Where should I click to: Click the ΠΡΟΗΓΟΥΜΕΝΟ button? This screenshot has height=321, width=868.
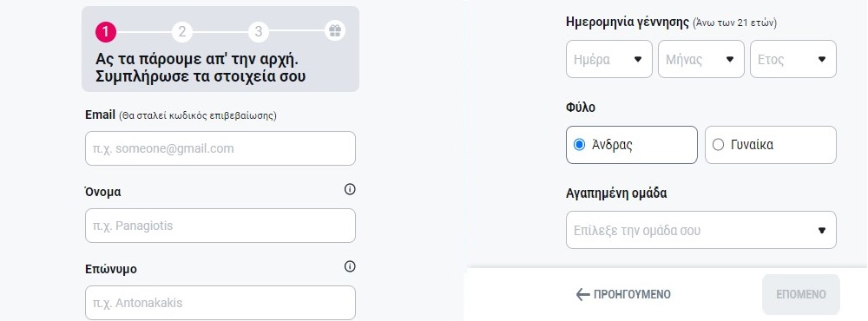pos(623,294)
